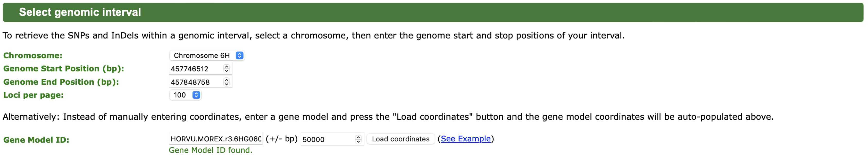Click the Genome Start Position (bp) label
Image resolution: width=868 pixels, height=161 pixels.
pos(64,69)
